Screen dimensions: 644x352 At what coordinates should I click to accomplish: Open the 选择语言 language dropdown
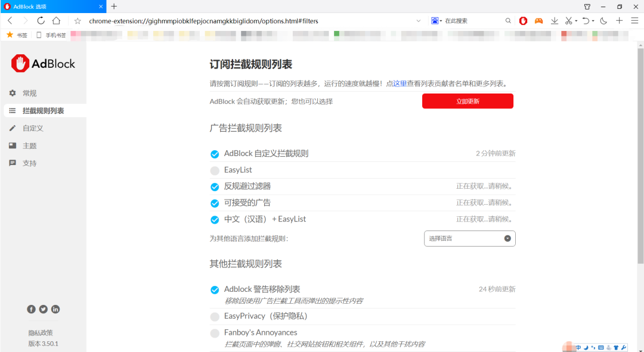(469, 238)
